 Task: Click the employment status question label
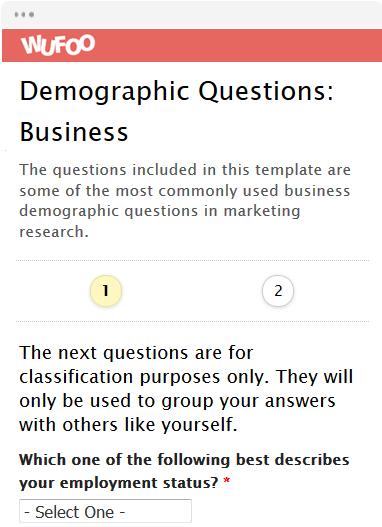coord(184,471)
